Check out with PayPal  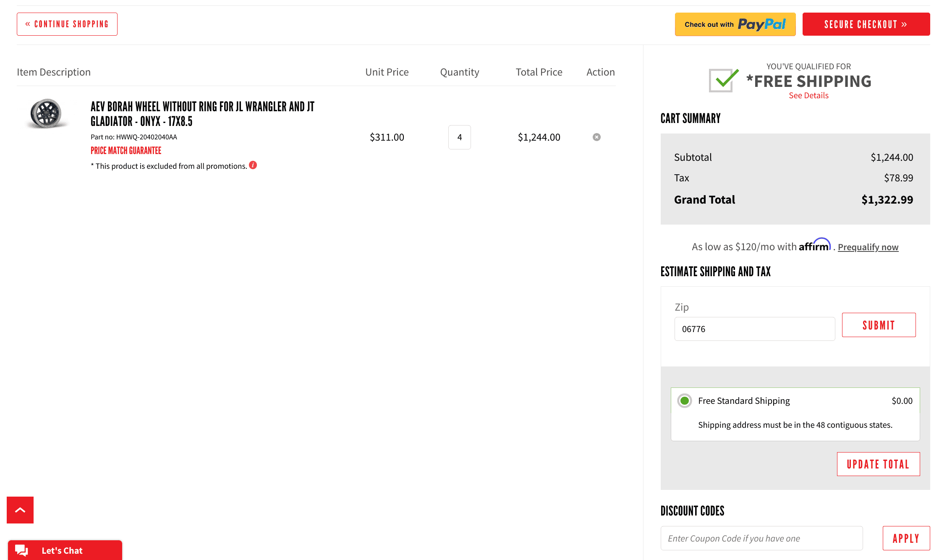735,24
